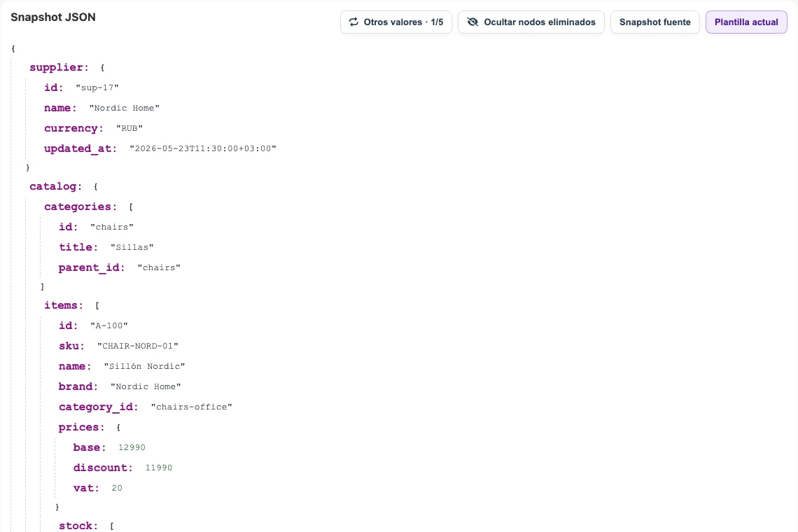Click the crossed-eye icon for hiding deleted nodes
The width and height of the screenshot is (798, 532).
click(x=472, y=22)
